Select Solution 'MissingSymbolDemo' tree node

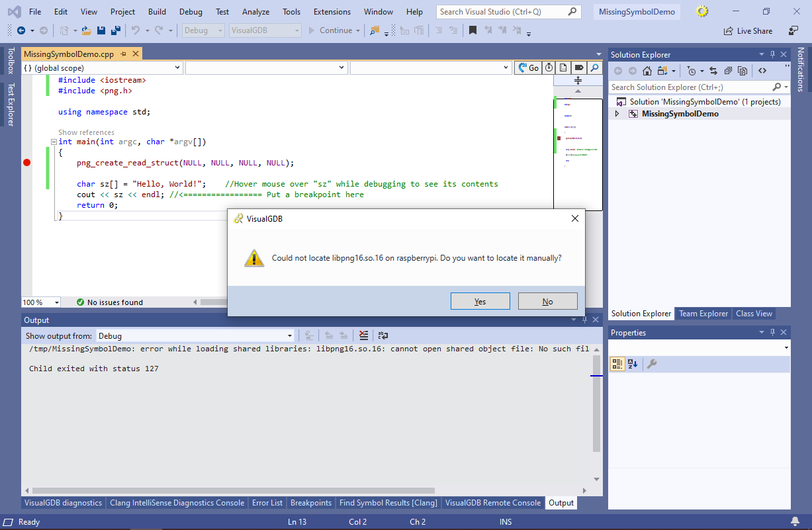click(x=705, y=102)
